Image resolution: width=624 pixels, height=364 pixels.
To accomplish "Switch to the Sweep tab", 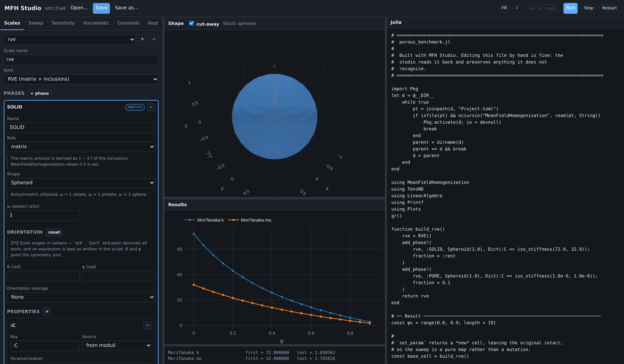I will coord(36,23).
